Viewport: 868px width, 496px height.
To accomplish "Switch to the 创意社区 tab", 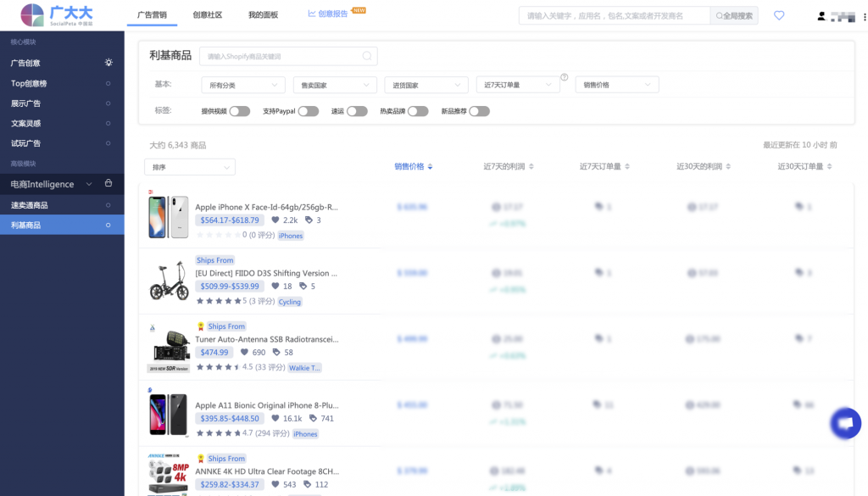I will click(208, 15).
